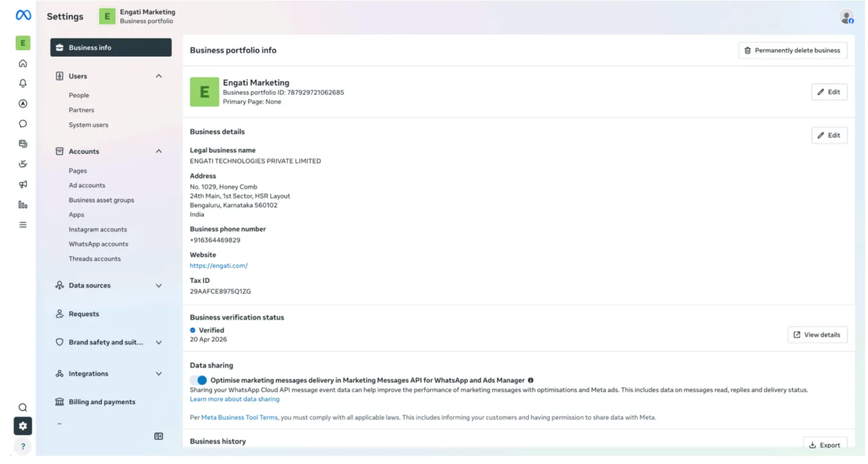Screen dimensions: 868x464
Task: Click the address line Bengaluru, Karnataka 560102
Action: point(234,205)
